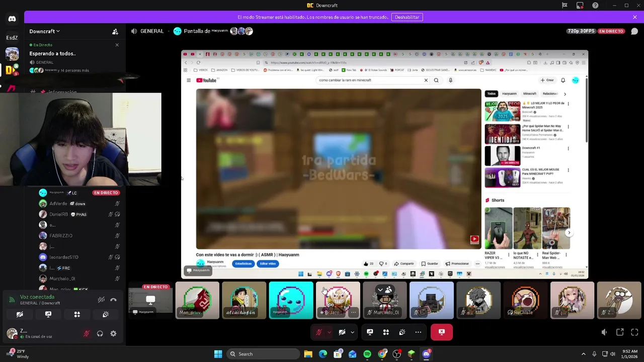
Task: Deafen audio with headphones icon
Action: click(100, 333)
